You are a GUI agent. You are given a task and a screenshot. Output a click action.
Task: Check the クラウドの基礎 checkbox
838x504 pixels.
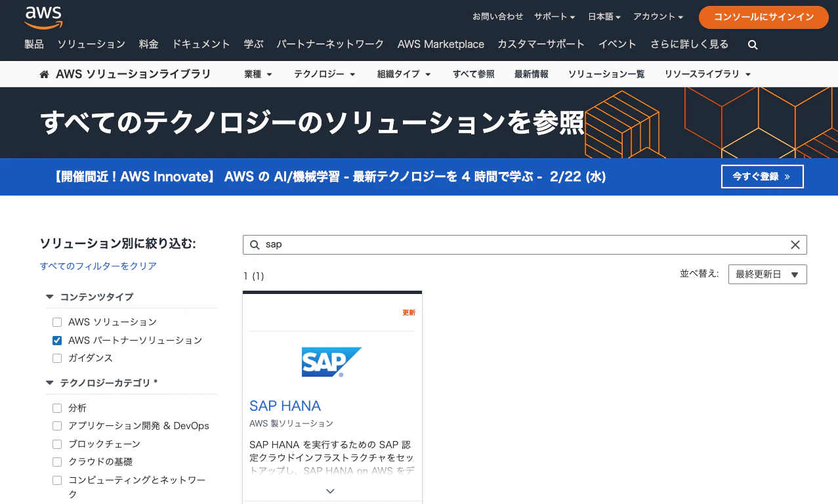click(57, 462)
